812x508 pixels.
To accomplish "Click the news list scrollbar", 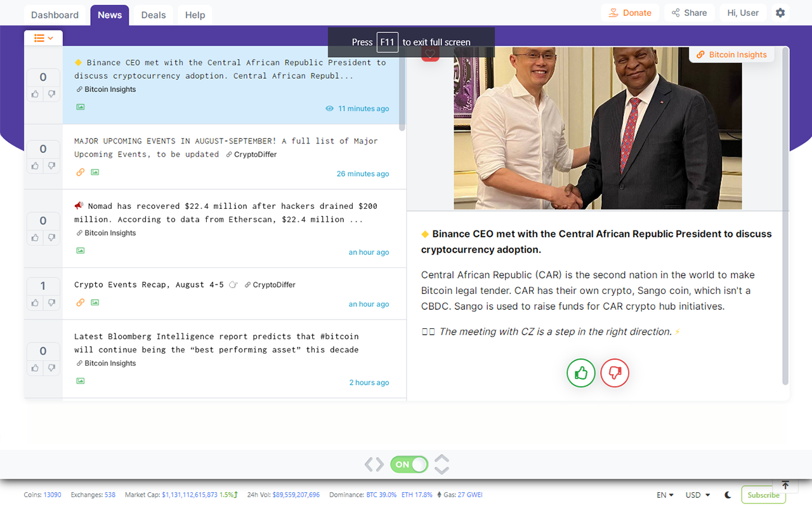I will pyautogui.click(x=402, y=89).
